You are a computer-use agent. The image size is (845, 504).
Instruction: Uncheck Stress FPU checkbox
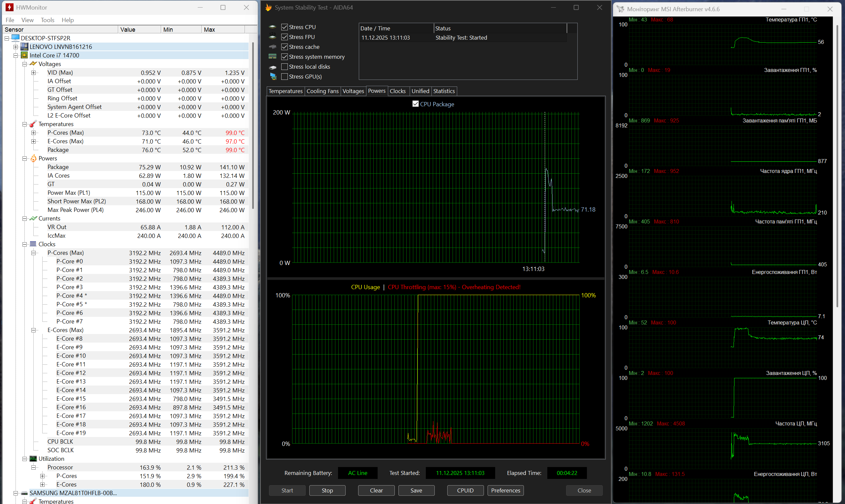(x=285, y=37)
